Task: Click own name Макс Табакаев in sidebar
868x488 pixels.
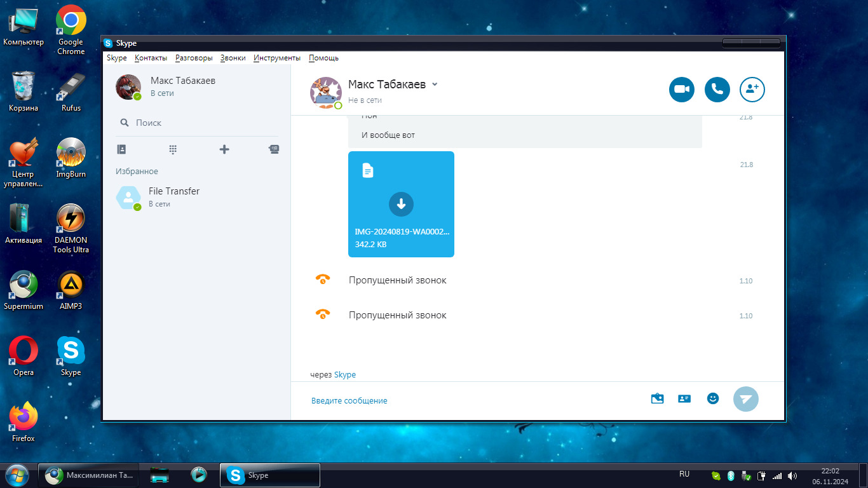Action: pos(183,81)
